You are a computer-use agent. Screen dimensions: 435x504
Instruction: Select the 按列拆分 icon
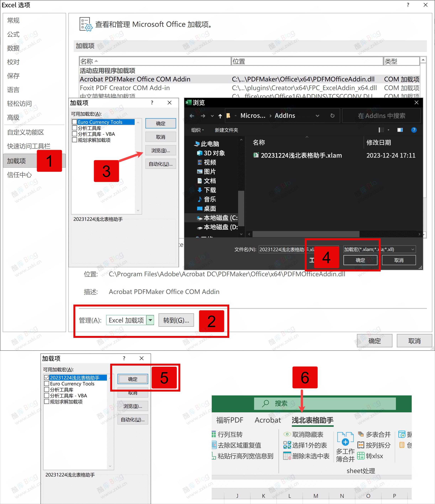click(361, 445)
